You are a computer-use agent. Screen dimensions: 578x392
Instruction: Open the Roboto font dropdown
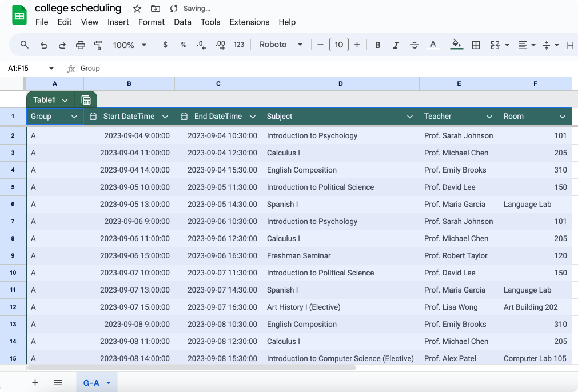(281, 45)
